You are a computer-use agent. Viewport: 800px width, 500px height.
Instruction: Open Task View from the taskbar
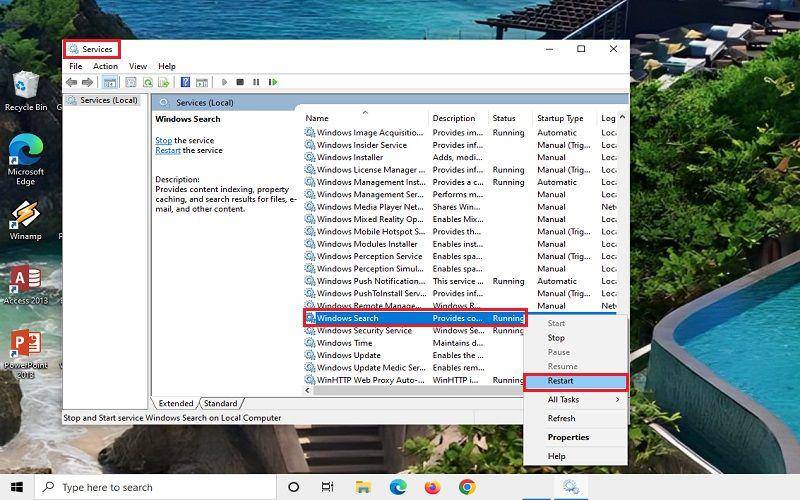(x=328, y=487)
